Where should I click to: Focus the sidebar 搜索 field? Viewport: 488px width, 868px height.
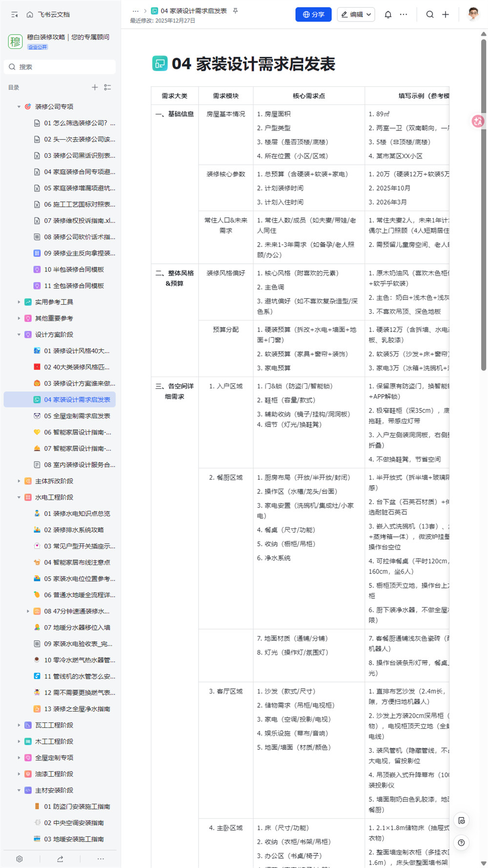click(60, 67)
